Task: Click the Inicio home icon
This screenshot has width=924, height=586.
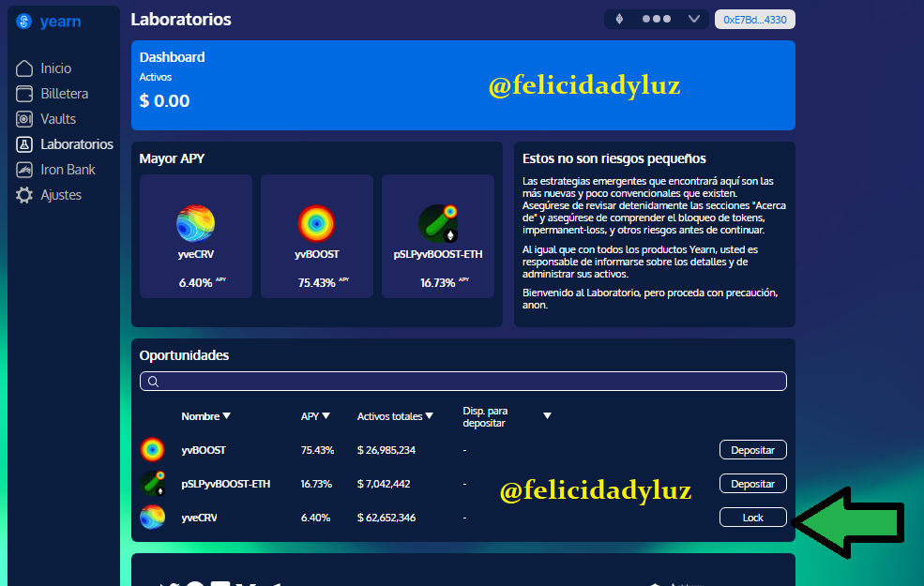Action: coord(24,68)
